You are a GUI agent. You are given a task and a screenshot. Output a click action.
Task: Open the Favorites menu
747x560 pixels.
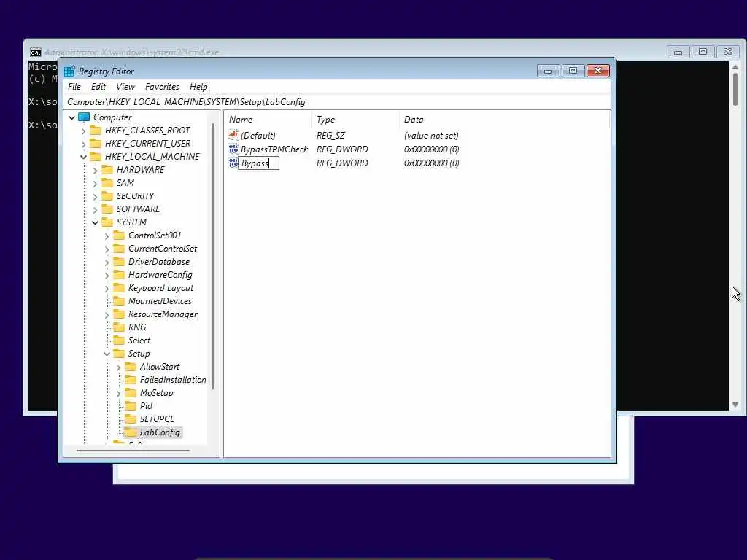(162, 87)
